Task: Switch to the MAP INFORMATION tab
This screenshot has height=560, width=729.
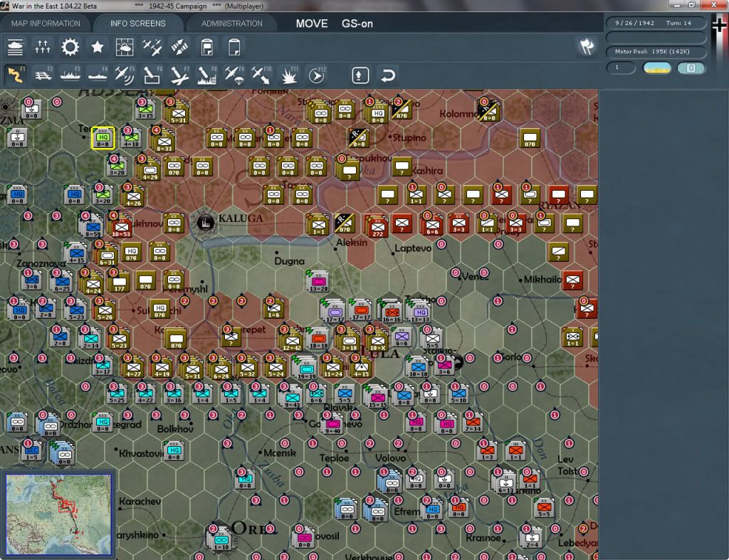Action: point(46,23)
